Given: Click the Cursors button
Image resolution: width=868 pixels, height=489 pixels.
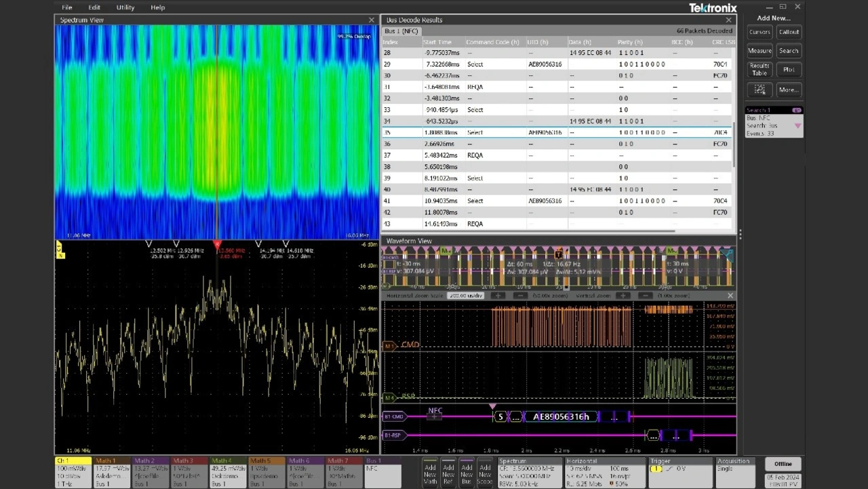Looking at the screenshot, I should pos(759,32).
